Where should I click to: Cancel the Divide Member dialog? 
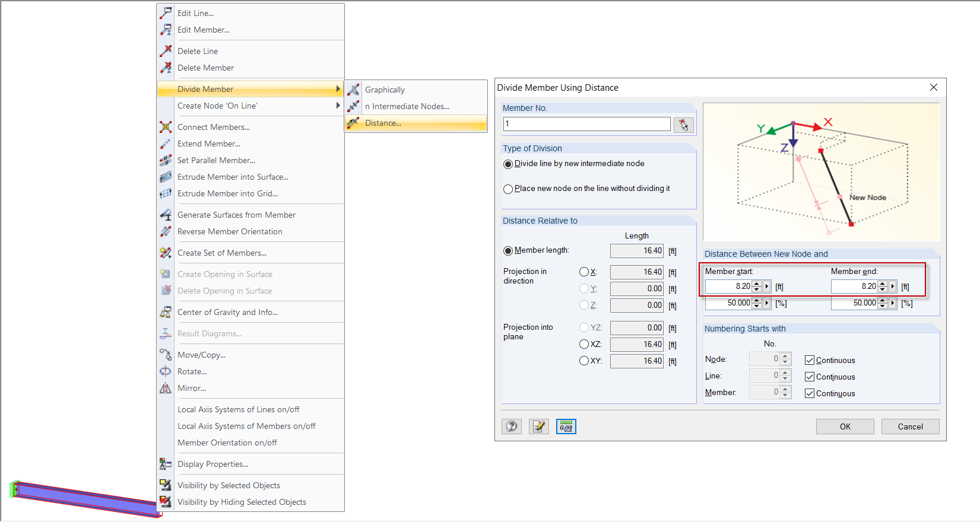[911, 426]
